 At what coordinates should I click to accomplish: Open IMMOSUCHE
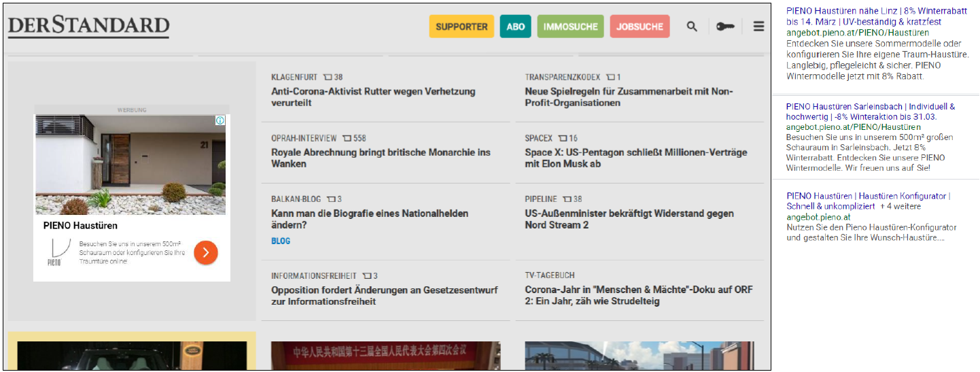click(571, 27)
